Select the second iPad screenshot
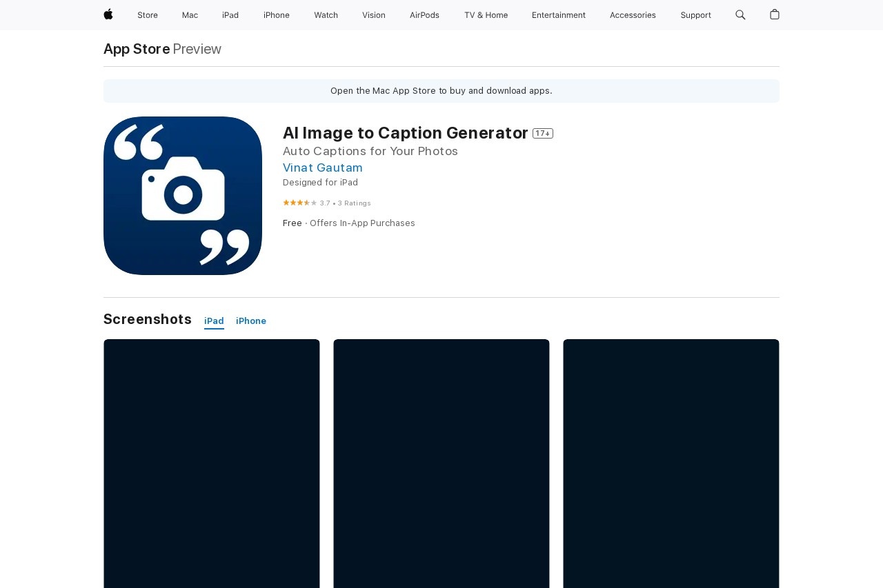 point(441,463)
